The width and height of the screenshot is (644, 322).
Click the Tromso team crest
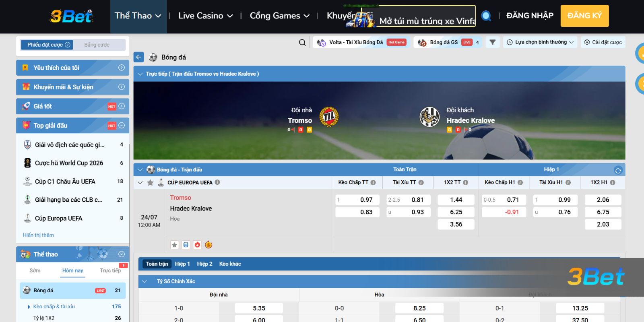(x=329, y=117)
